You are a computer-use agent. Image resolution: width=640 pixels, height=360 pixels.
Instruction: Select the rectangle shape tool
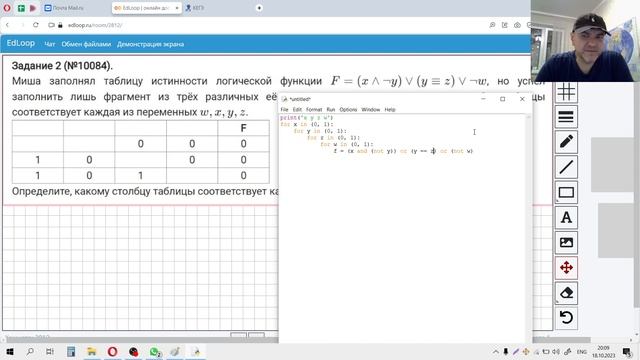566,192
